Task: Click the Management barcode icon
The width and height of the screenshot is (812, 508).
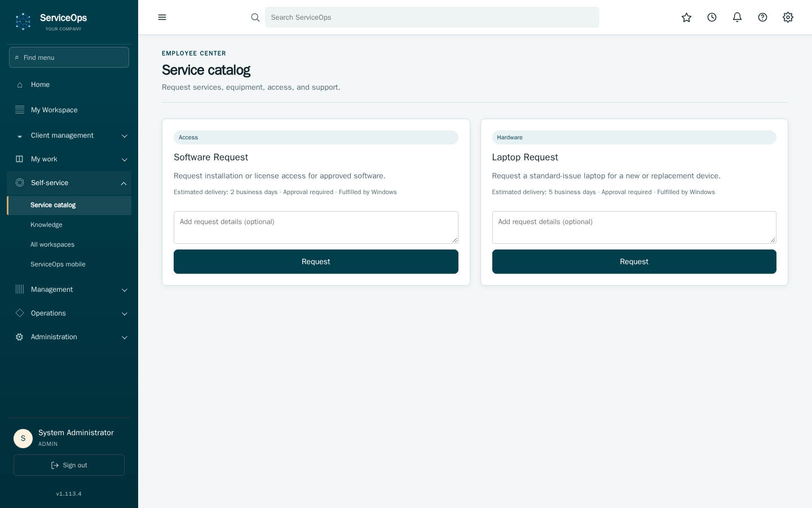Action: pyautogui.click(x=20, y=290)
